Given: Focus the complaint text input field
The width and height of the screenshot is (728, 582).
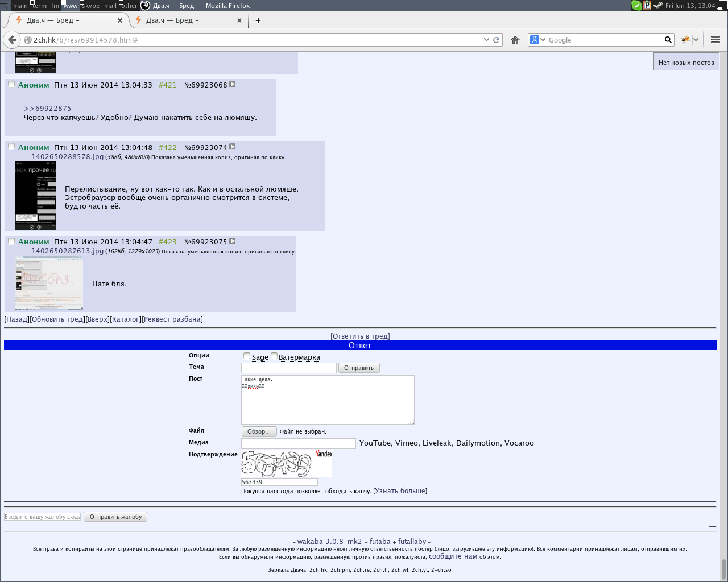Looking at the screenshot, I should click(x=43, y=517).
